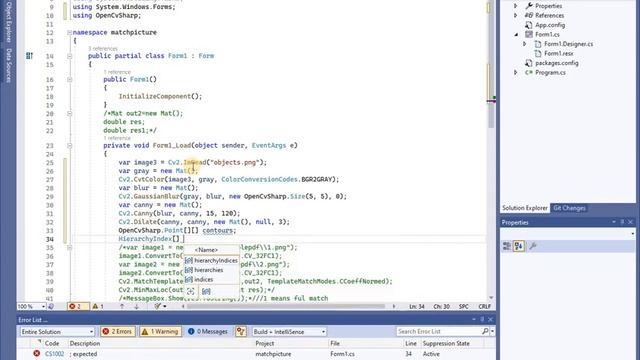Screen dimensions: 640x360
Task: Click the first filter icon at IntelliSense popup bottom
Action: tap(191, 291)
